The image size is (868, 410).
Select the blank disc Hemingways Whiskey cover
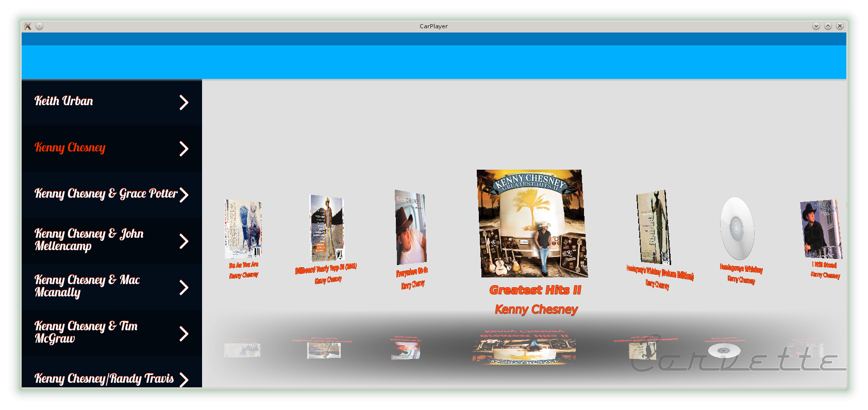[737, 228]
